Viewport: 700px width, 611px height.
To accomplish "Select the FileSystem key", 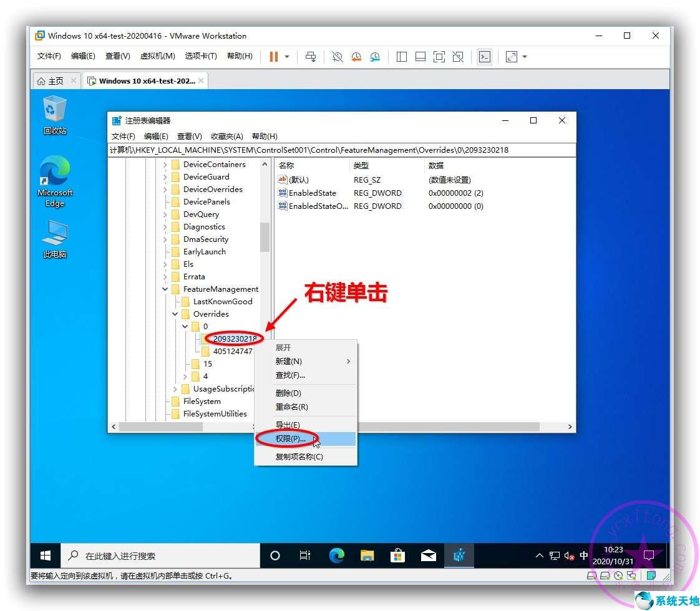I will (x=202, y=402).
